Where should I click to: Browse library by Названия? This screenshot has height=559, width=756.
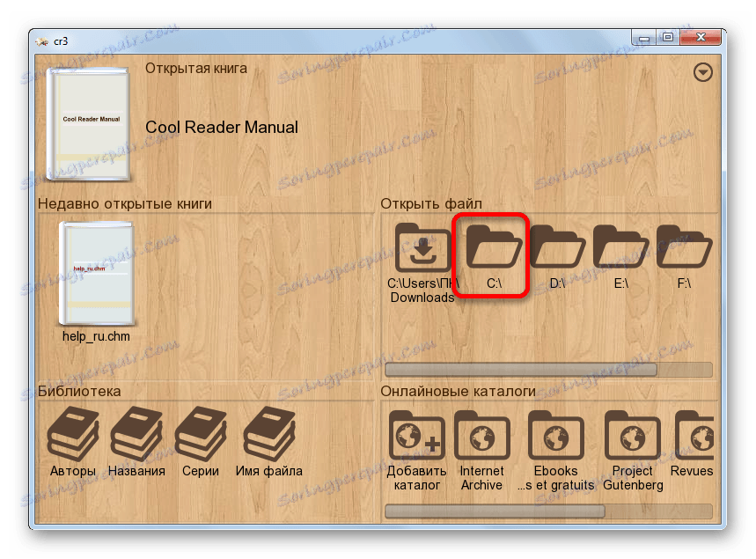(136, 434)
